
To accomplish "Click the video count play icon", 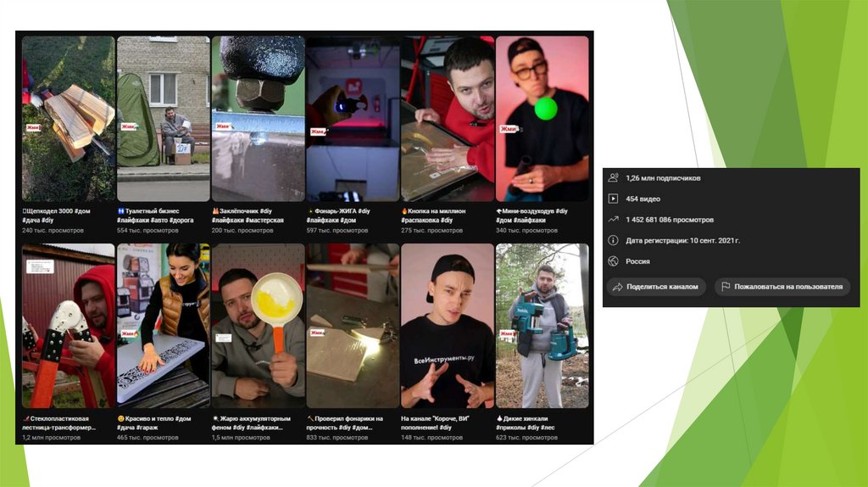I will [613, 199].
